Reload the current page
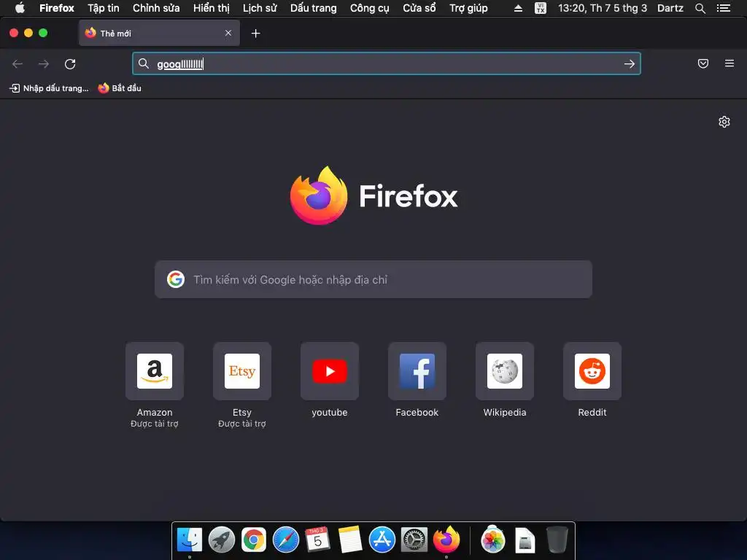Image resolution: width=747 pixels, height=560 pixels. (x=70, y=64)
